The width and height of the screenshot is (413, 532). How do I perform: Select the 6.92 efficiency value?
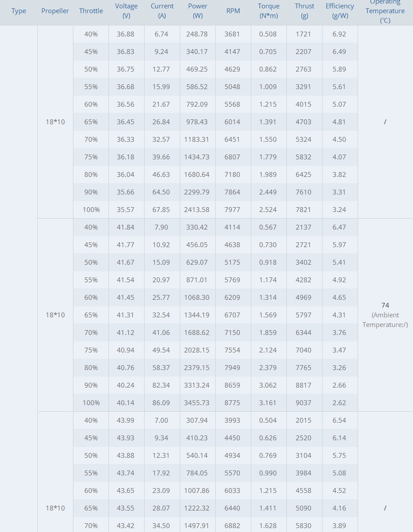[339, 34]
